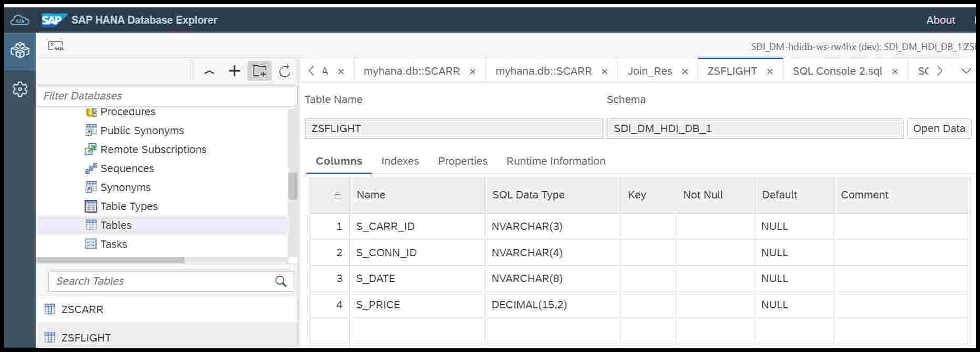
Task: Add a database with the plus icon
Action: [x=234, y=71]
